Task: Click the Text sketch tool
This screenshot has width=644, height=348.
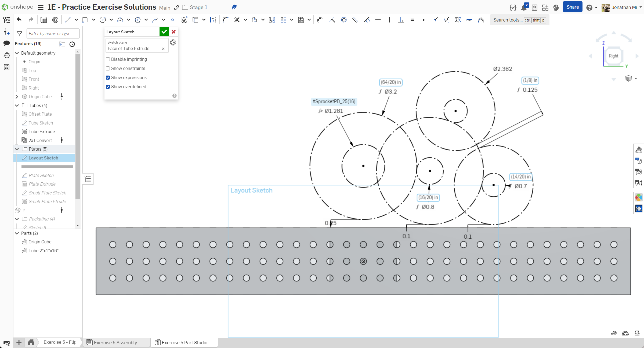Action: 184,20
